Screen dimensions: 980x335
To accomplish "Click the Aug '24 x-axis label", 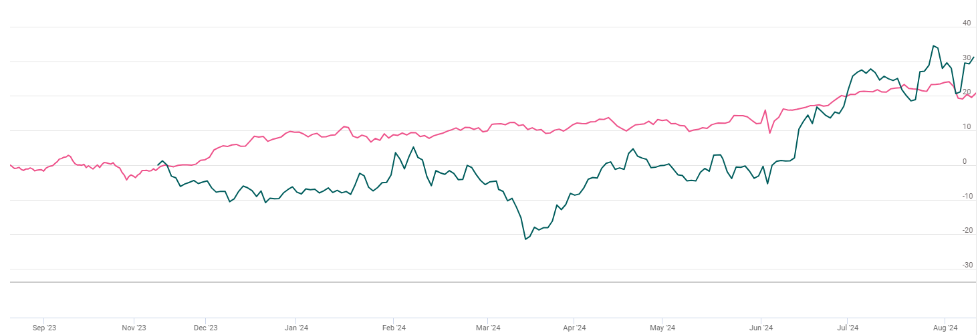I will [x=944, y=328].
